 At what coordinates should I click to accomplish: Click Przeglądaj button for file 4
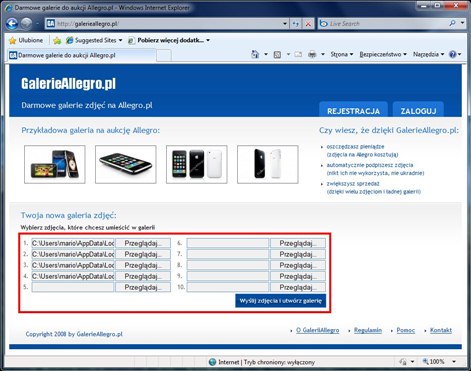point(143,276)
